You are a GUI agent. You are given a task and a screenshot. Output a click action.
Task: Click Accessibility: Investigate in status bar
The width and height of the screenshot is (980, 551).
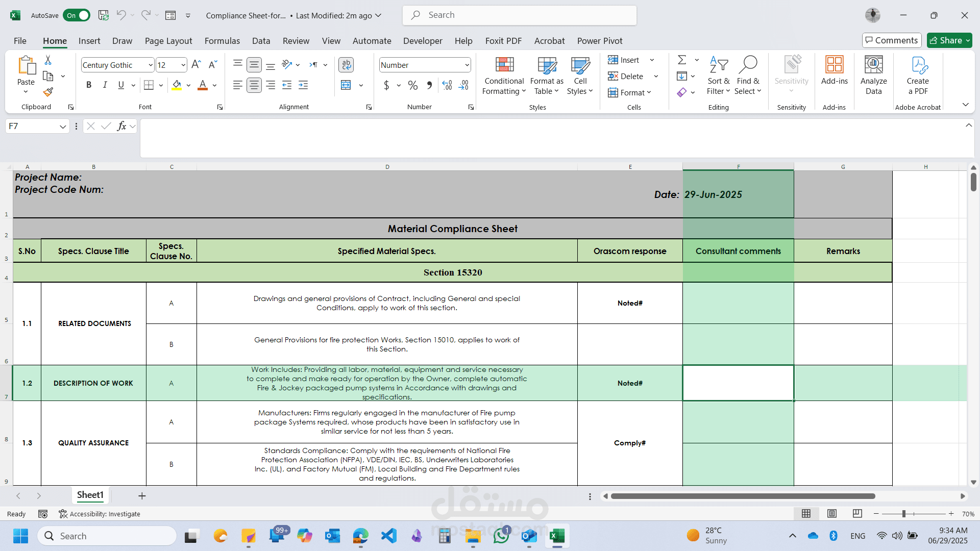point(100,514)
